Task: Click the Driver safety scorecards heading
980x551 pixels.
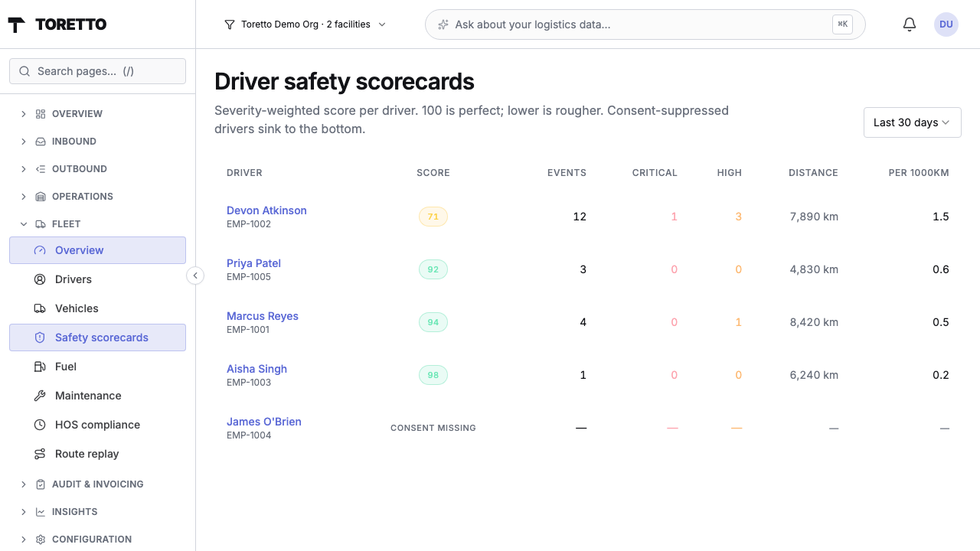Action: coord(345,81)
